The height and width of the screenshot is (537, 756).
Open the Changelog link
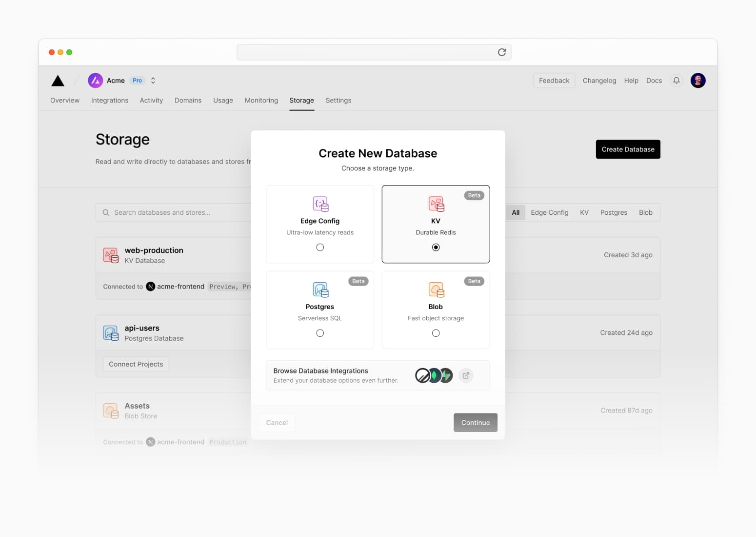coord(599,81)
